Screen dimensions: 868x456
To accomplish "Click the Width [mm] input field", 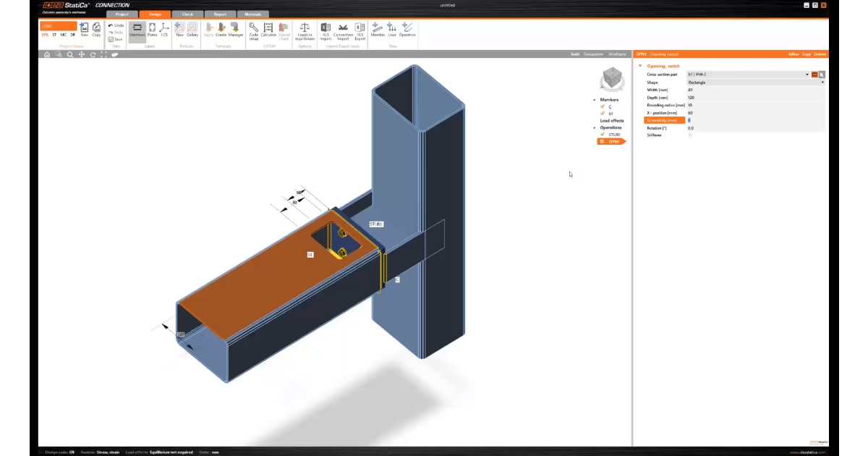I will (x=755, y=90).
